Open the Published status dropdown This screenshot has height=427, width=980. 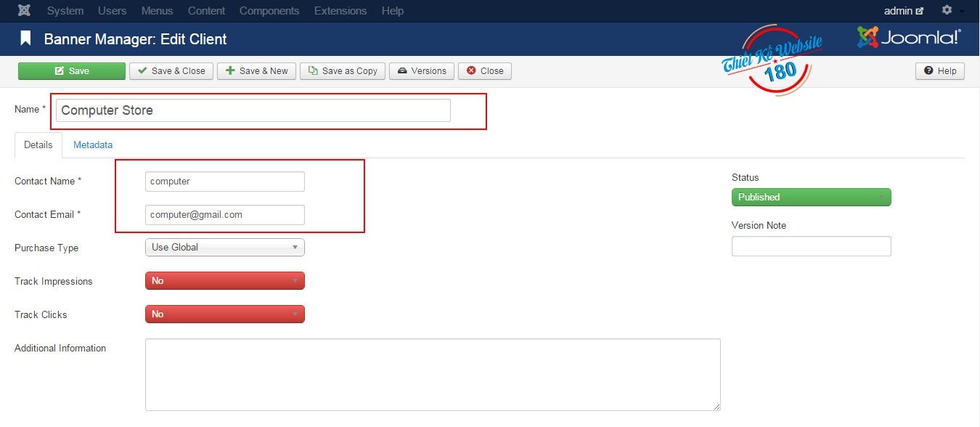click(811, 197)
